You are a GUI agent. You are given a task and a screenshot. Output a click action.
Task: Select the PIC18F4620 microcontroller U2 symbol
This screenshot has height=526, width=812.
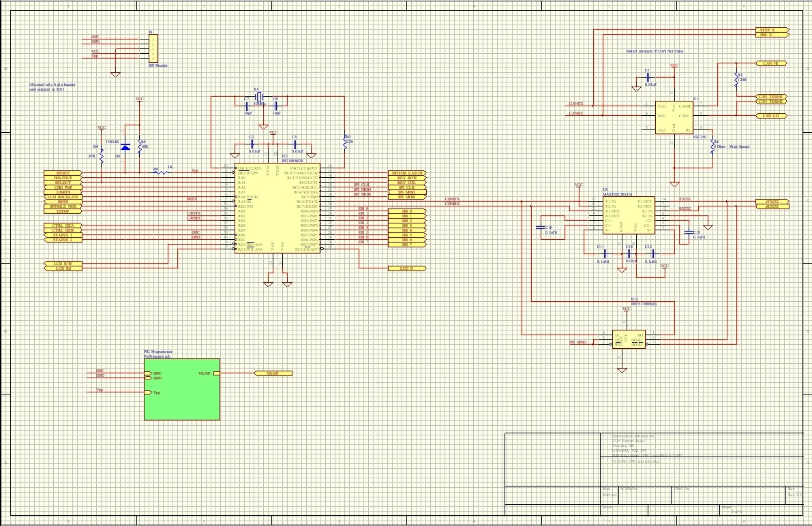(277, 208)
